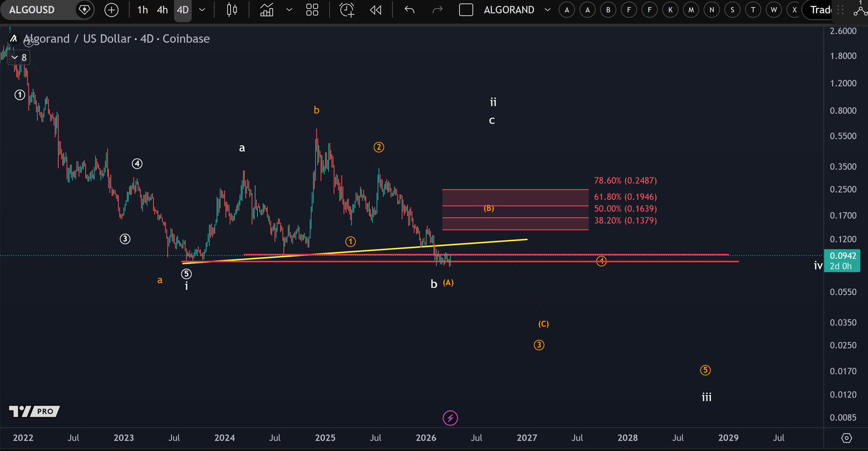Switch to the 1h interval
The width and height of the screenshot is (868, 451).
coord(142,10)
